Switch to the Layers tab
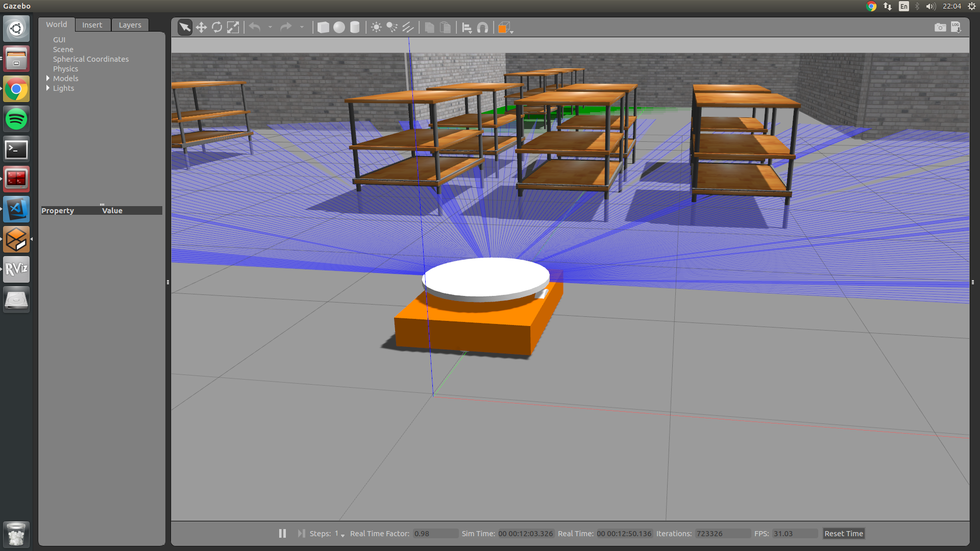This screenshot has width=980, height=551. click(x=130, y=25)
